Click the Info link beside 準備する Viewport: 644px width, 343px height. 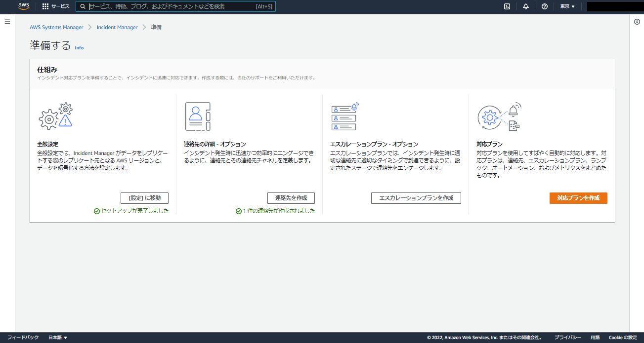[x=79, y=48]
